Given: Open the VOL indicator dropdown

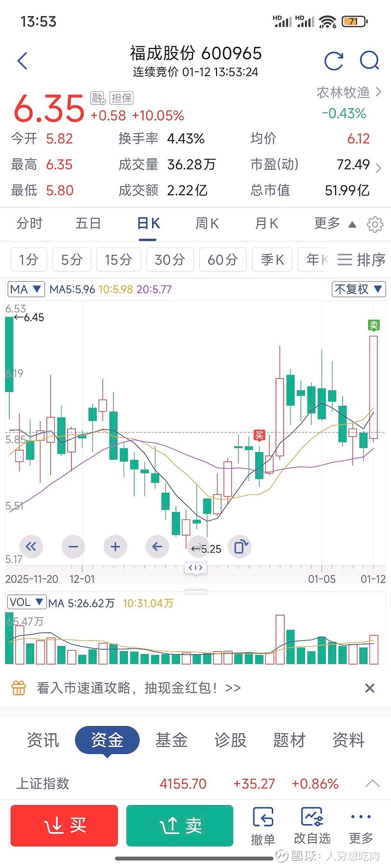Looking at the screenshot, I should pyautogui.click(x=26, y=602).
